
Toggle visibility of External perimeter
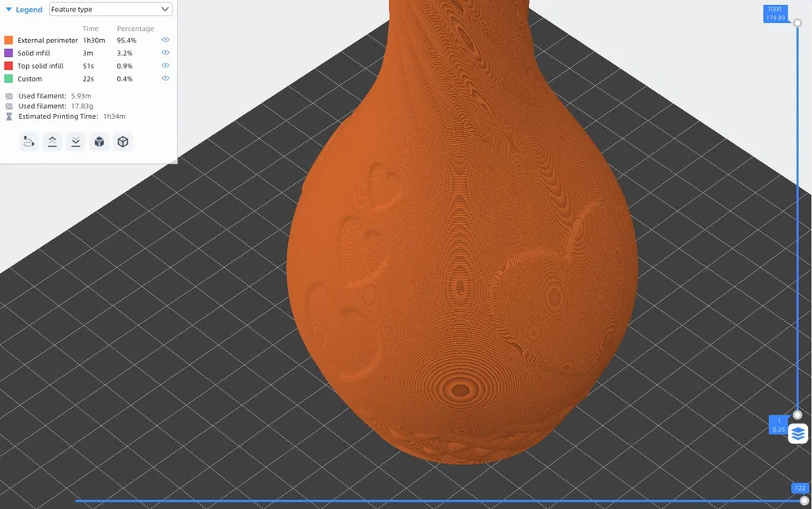click(x=165, y=39)
